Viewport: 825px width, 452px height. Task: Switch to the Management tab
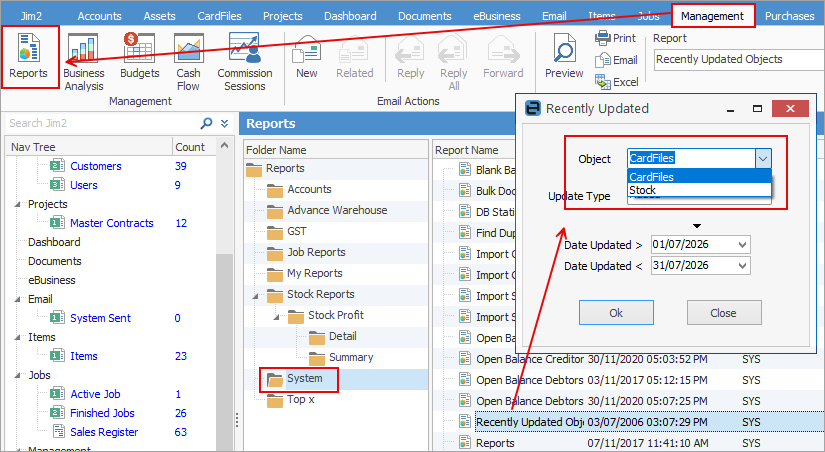712,16
